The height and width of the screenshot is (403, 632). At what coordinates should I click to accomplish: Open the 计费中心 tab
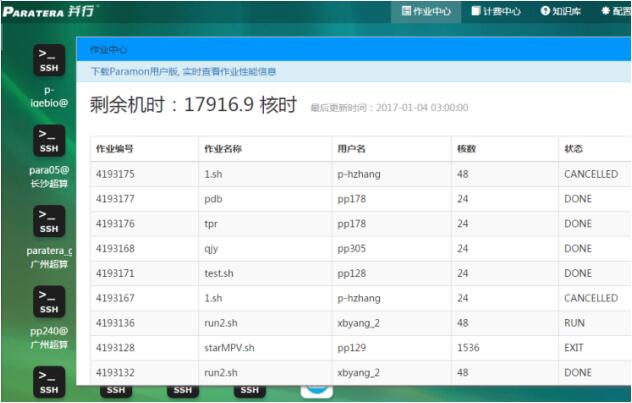tap(496, 12)
